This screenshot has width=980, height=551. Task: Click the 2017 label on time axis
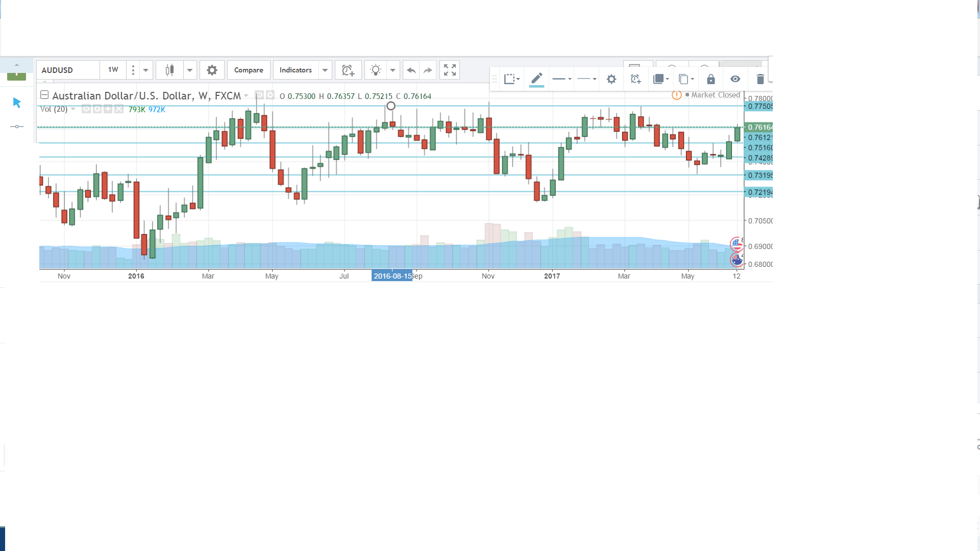(552, 276)
